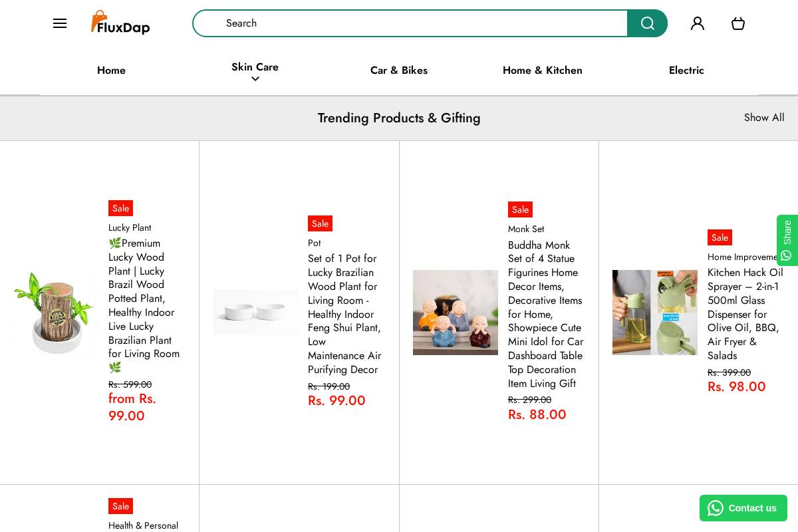The image size is (798, 532).
Task: Click the FluxDap logo
Action: pos(120,23)
